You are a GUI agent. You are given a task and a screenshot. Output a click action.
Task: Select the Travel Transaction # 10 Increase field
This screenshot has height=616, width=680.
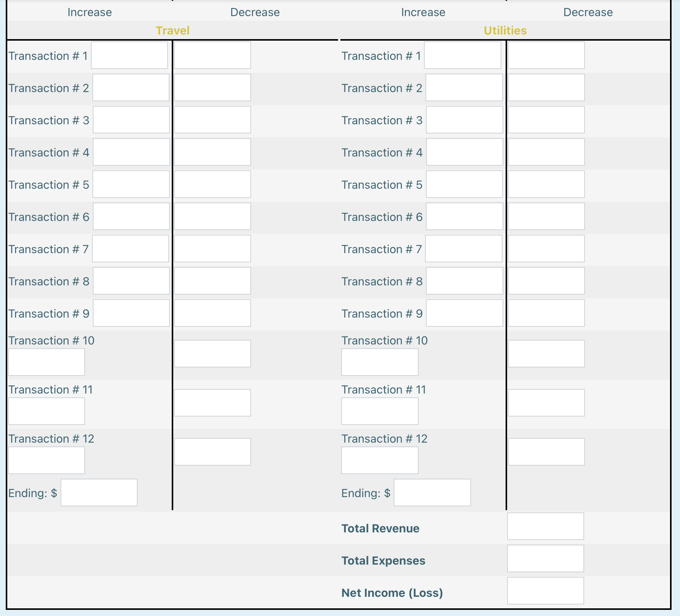click(x=46, y=361)
